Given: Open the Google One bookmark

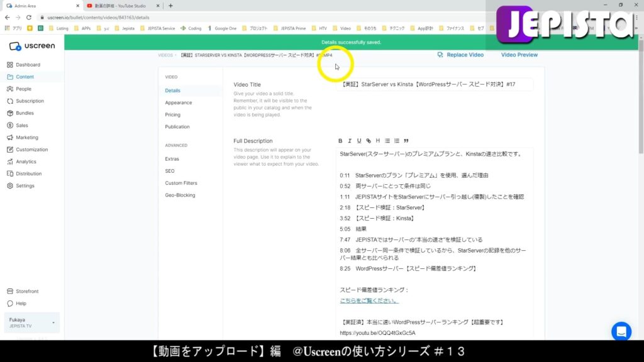Looking at the screenshot, I should (222, 28).
